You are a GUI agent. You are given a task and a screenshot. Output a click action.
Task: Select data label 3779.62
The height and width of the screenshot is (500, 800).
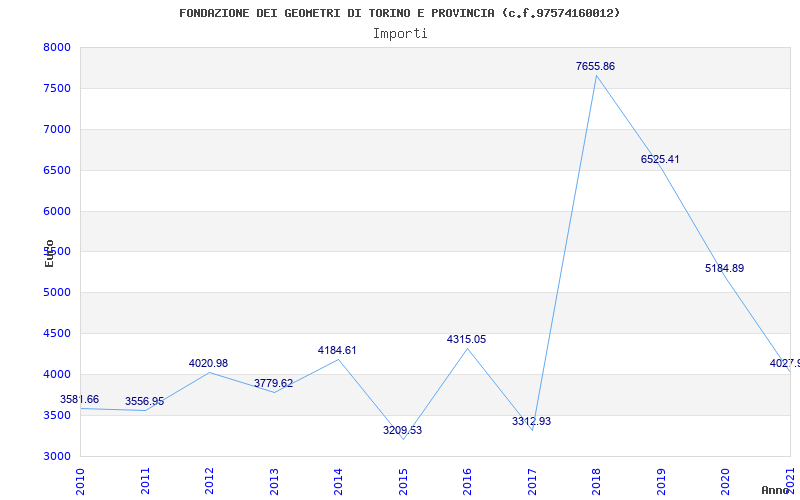click(273, 383)
